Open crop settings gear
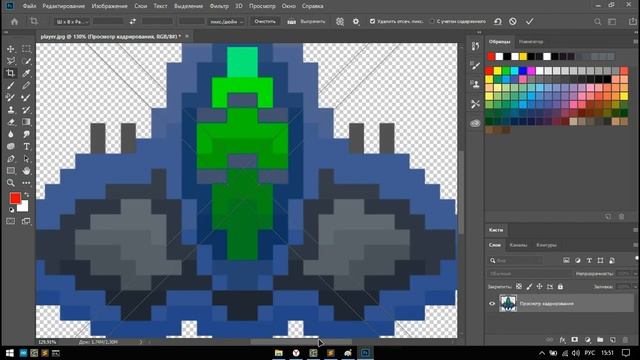Screen dimensions: 640x360 tap(356, 22)
